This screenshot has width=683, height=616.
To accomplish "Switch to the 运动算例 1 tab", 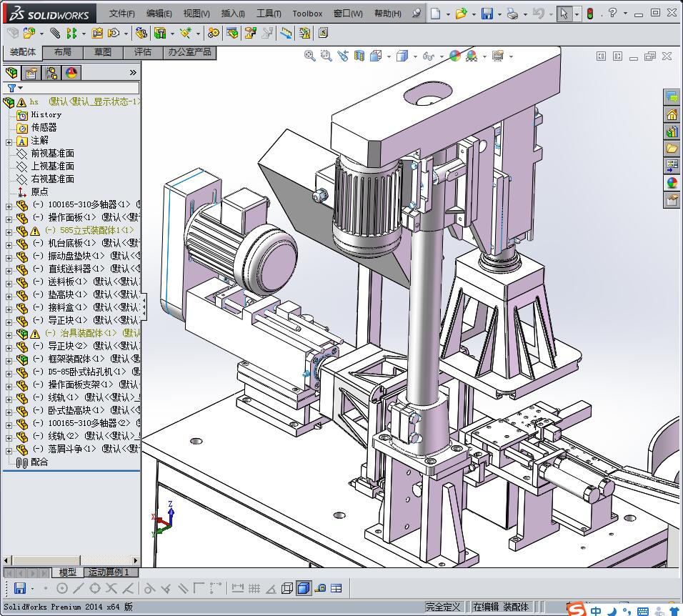I will tap(110, 572).
